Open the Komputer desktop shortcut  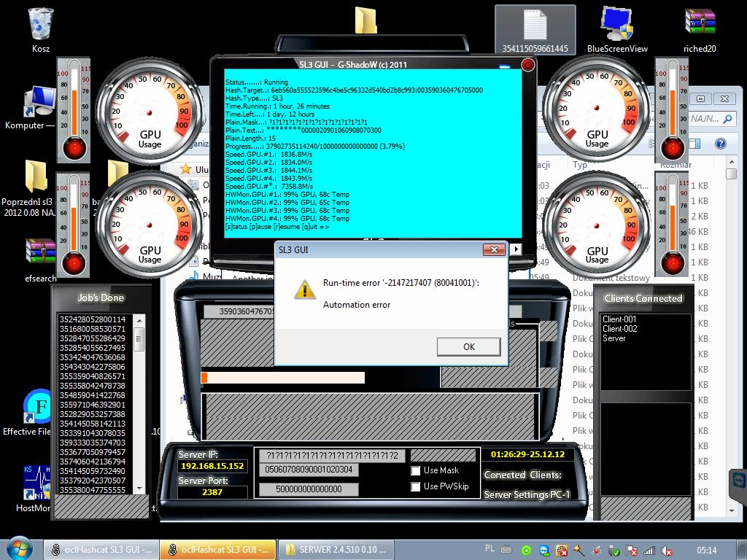click(39, 101)
